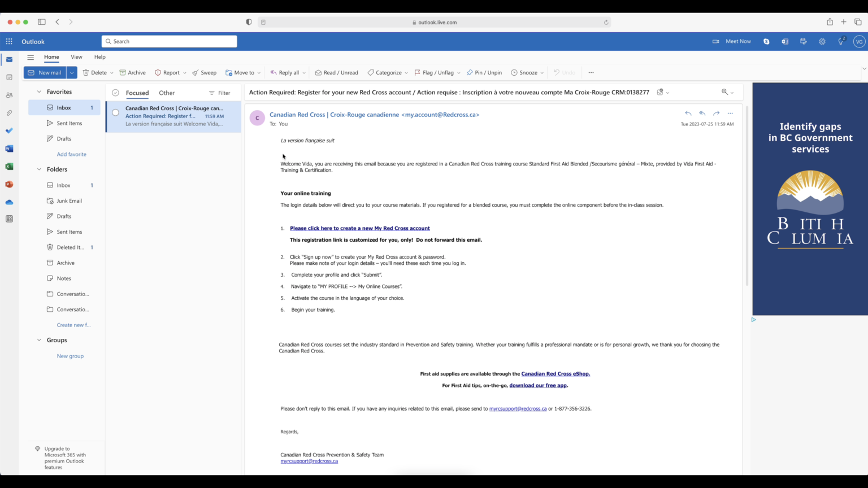This screenshot has width=868, height=488.
Task: Switch to the View ribbon tab
Action: (x=76, y=57)
